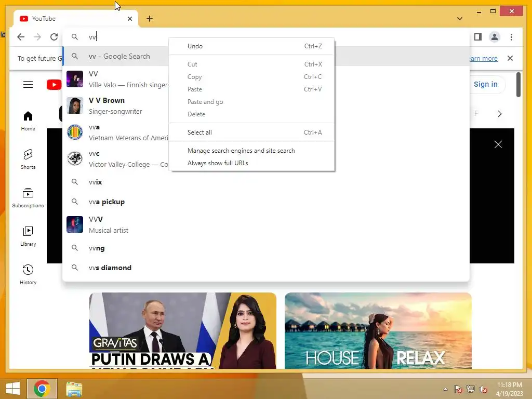Open Library in the sidebar
This screenshot has width=532, height=399.
coord(28,236)
